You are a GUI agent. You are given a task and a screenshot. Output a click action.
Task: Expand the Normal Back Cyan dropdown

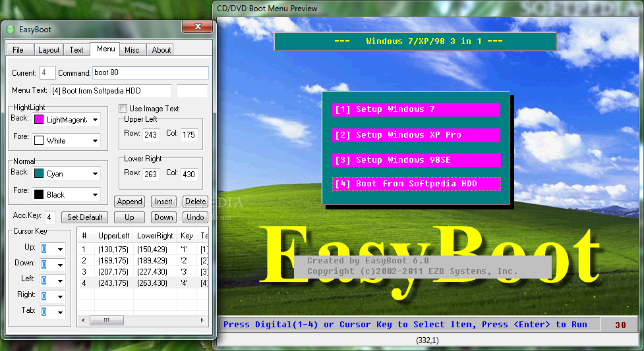pos(96,174)
